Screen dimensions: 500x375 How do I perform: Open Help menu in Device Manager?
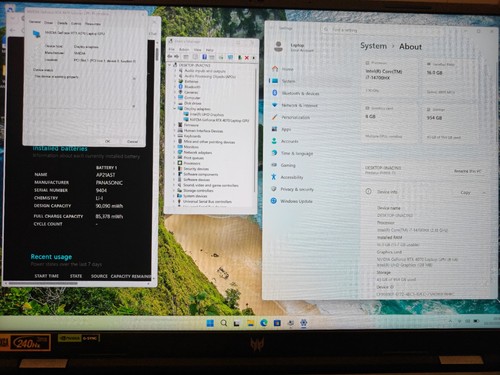pyautogui.click(x=210, y=50)
